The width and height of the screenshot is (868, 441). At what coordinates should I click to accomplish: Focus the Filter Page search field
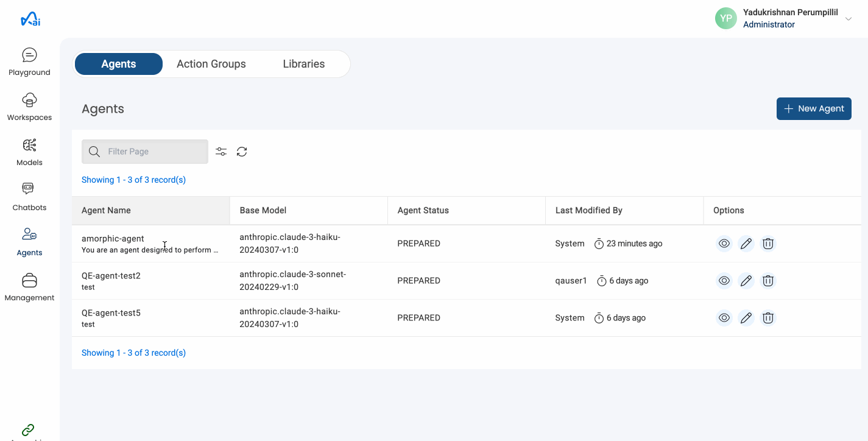[x=145, y=152]
